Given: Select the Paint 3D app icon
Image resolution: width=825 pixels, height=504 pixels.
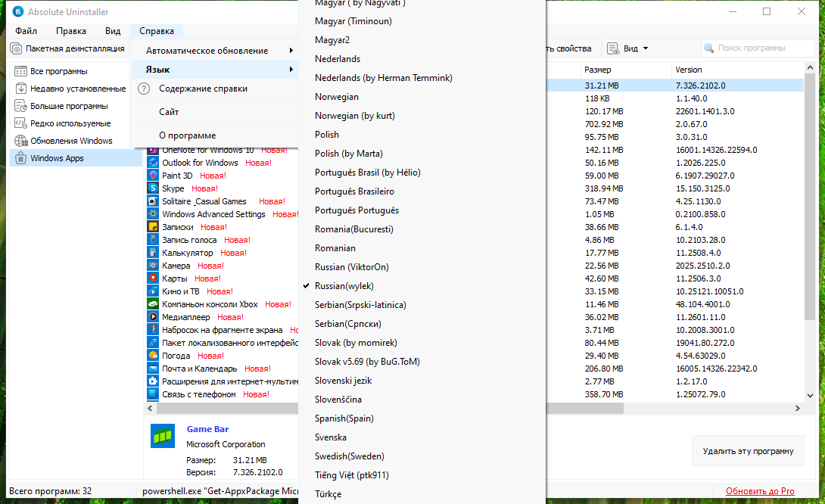Looking at the screenshot, I should tap(153, 176).
